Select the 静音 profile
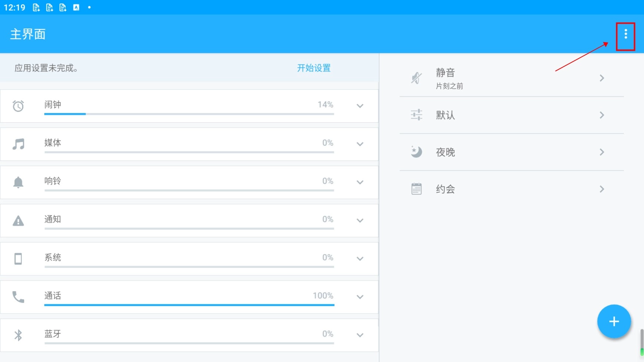644x362 pixels. point(511,78)
